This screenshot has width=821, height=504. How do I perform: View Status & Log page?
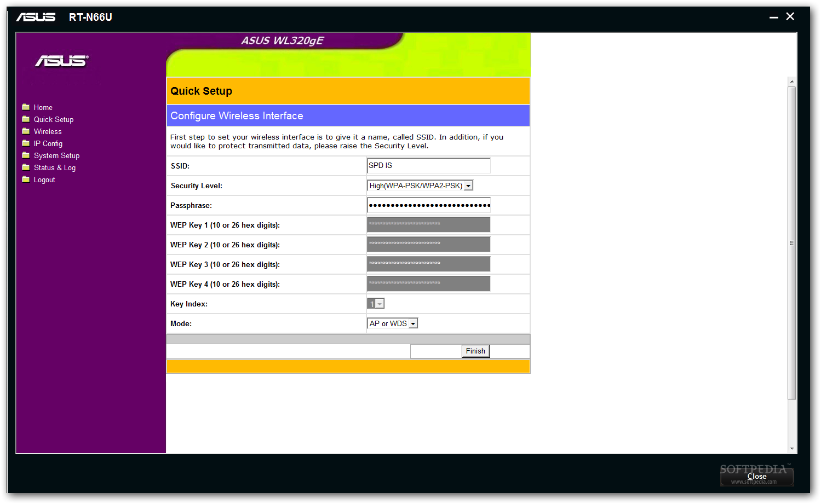coord(55,167)
